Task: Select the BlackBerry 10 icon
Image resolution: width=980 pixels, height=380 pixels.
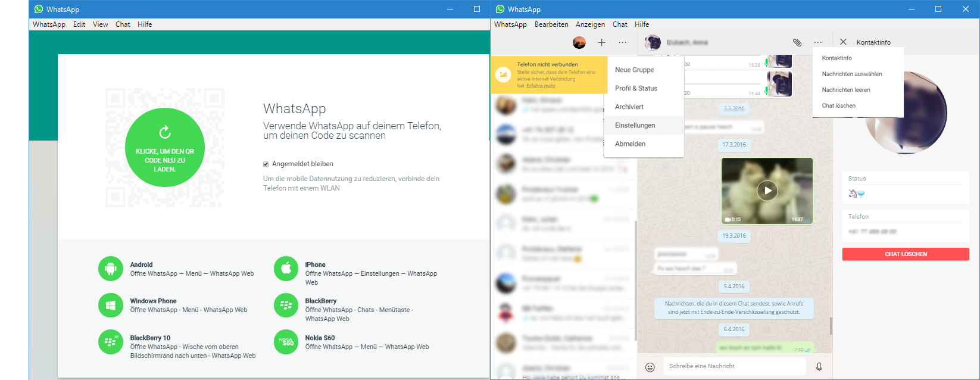Action: coord(110,342)
